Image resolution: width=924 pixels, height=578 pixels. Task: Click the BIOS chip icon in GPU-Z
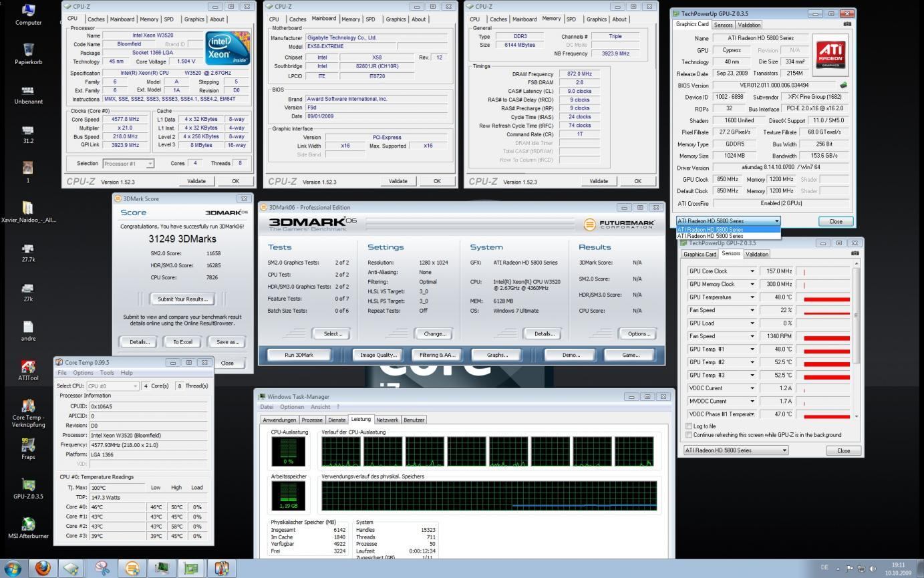(843, 85)
